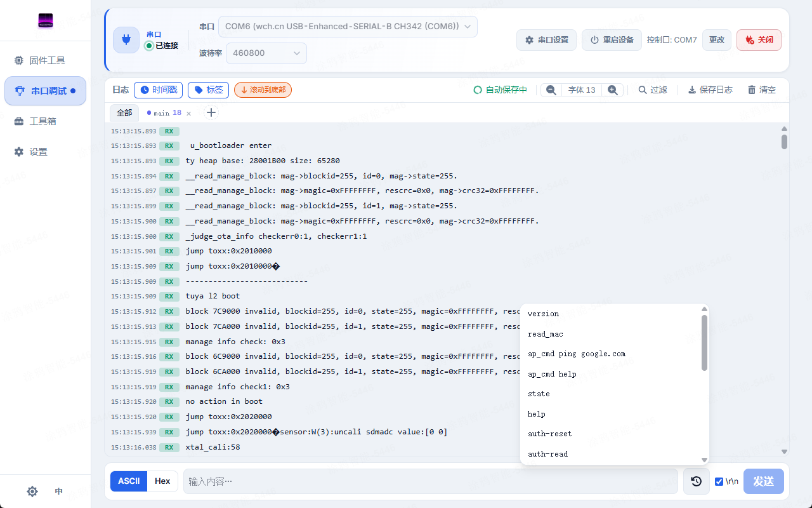This screenshot has width=812, height=508.
Task: Decrease font size with zoom-out icon
Action: click(551, 90)
